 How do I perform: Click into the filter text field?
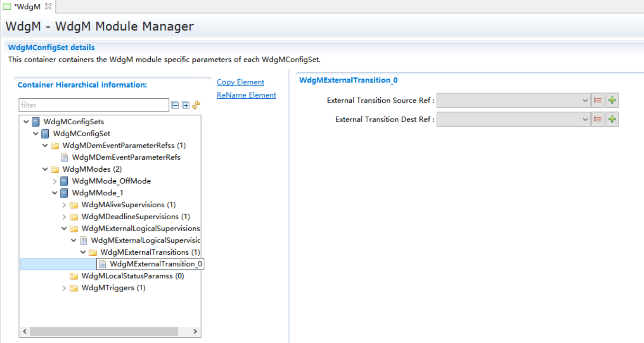pyautogui.click(x=93, y=105)
